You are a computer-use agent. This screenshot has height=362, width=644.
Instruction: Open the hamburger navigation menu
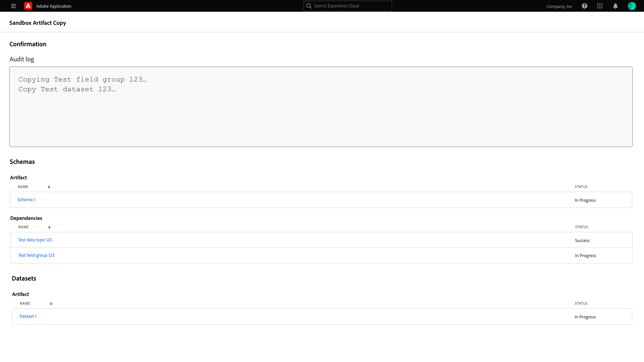13,6
